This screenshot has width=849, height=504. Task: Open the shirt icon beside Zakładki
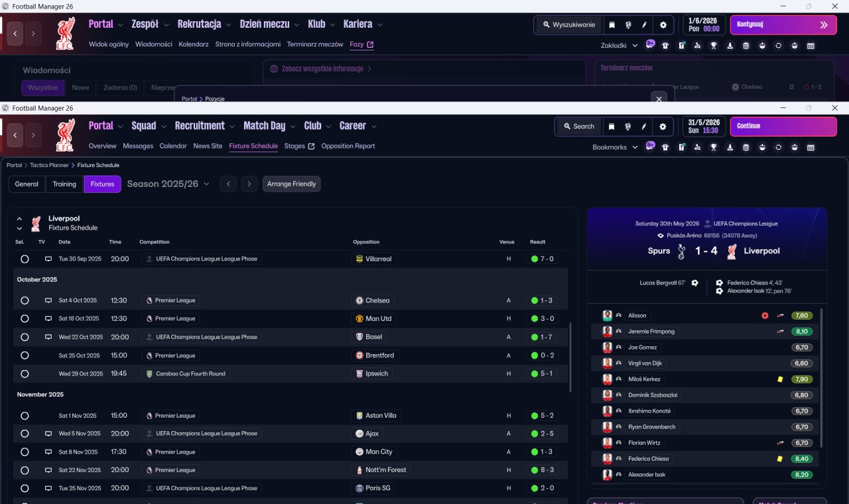point(665,46)
